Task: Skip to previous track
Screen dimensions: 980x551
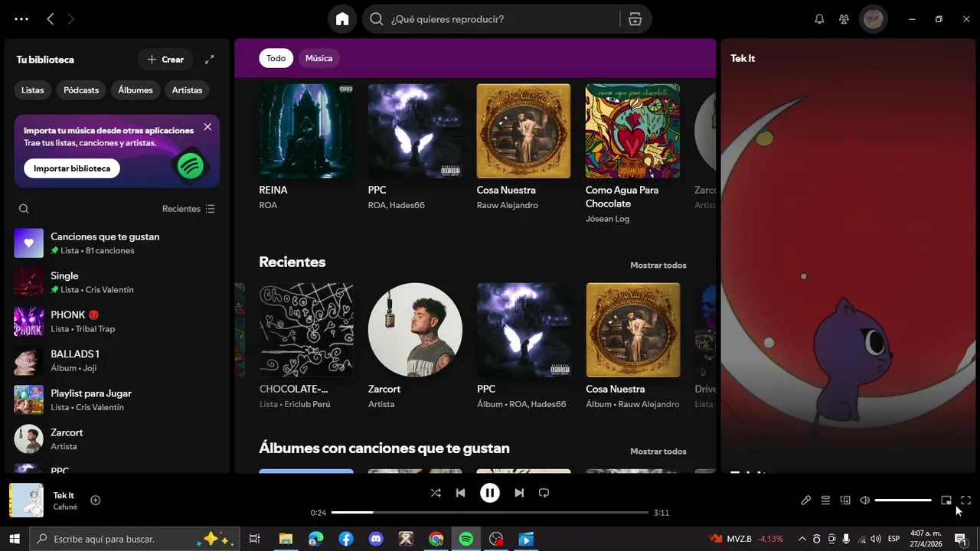Action: (460, 493)
